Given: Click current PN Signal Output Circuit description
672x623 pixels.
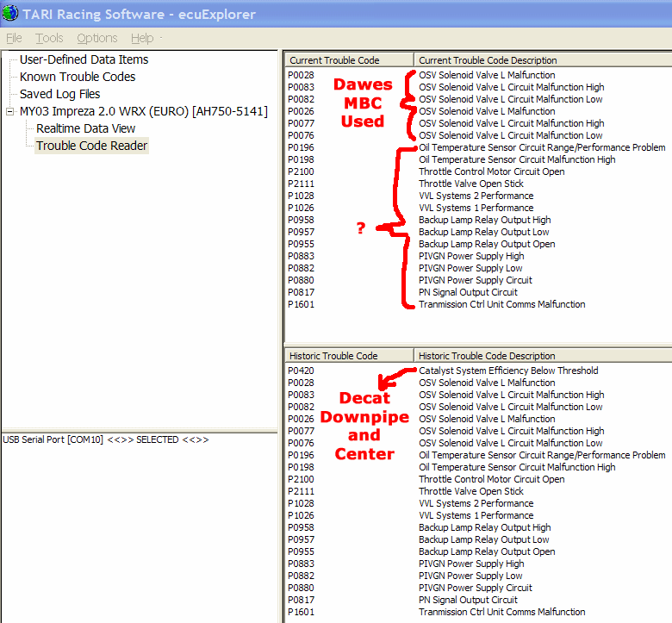Looking at the screenshot, I should [468, 292].
